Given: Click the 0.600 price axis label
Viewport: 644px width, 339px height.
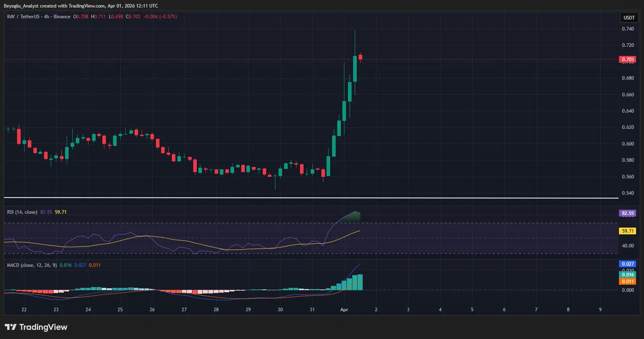Looking at the screenshot, I should click(x=628, y=144).
